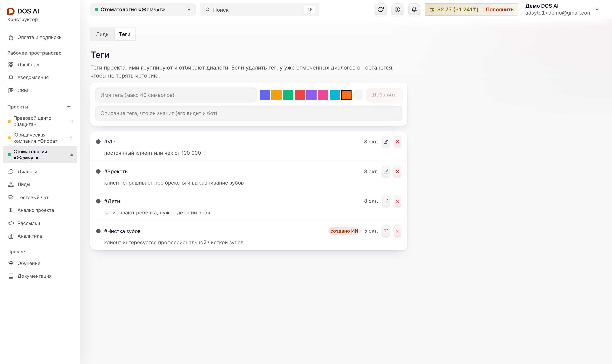Delete the #Дети tag

point(397,201)
